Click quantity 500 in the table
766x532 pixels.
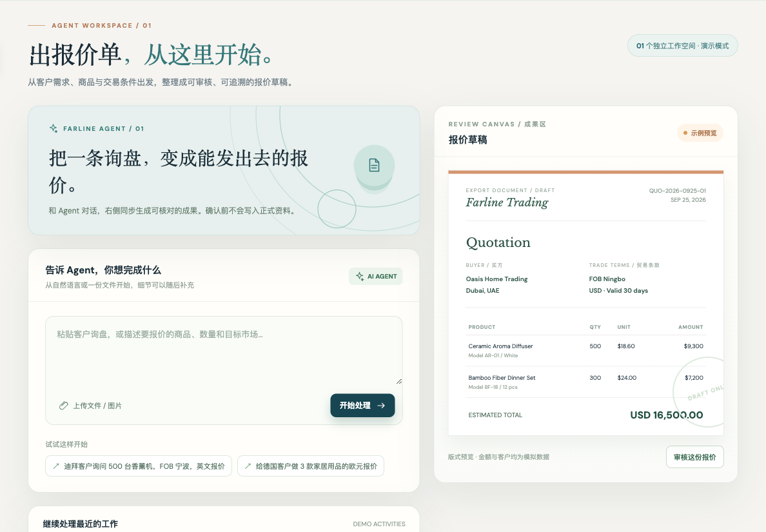pos(595,346)
